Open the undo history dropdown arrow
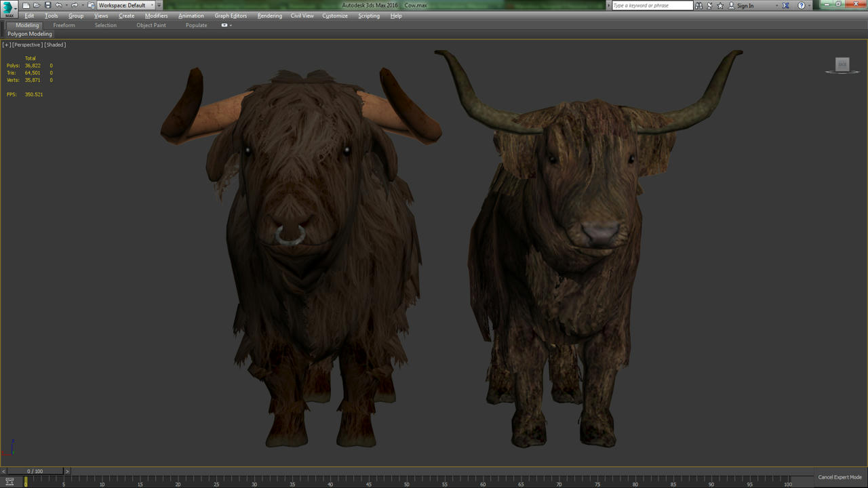 click(66, 5)
